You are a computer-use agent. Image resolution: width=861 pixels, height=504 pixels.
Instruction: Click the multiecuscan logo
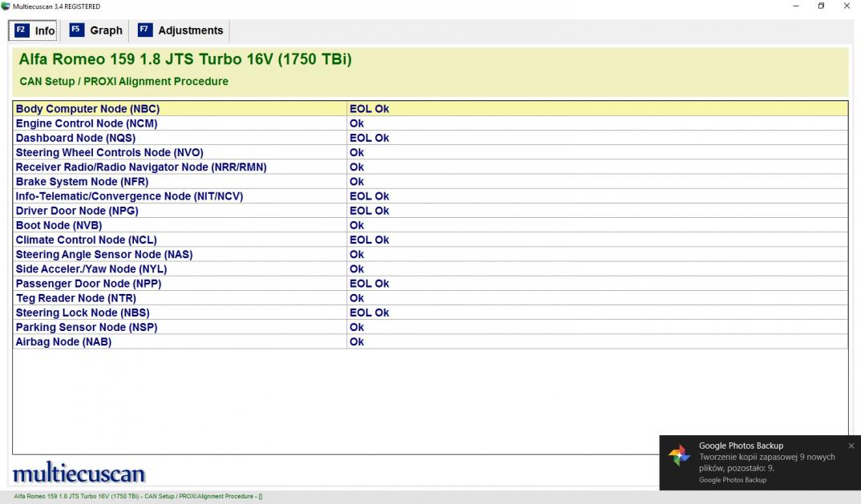point(79,473)
